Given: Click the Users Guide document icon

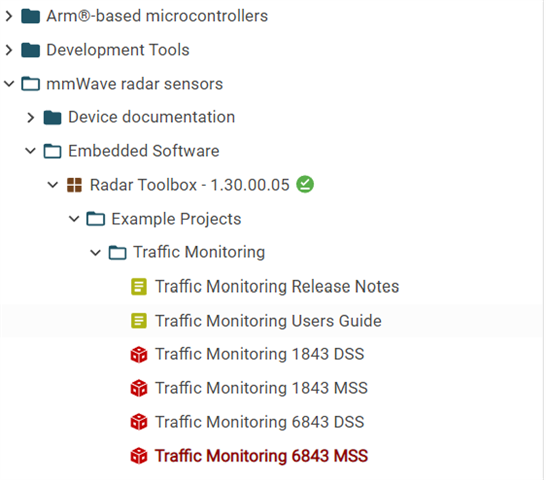Looking at the screenshot, I should point(139,320).
